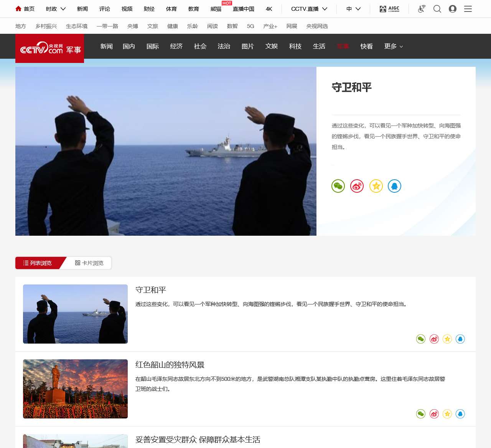Open list headline 红色韶山的独特风景
The height and width of the screenshot is (448, 491).
click(170, 365)
